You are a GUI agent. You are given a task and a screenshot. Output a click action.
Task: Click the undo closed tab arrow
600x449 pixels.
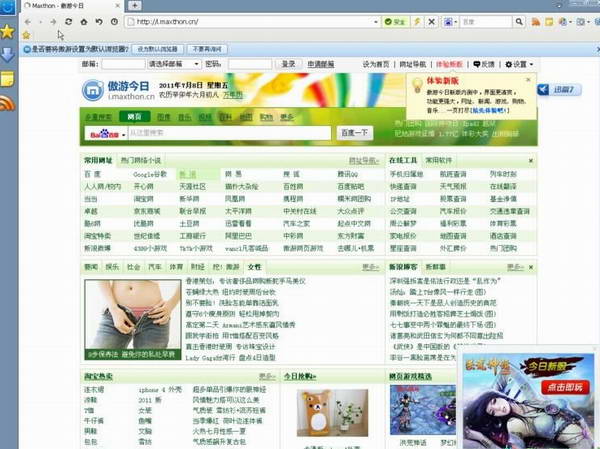point(98,21)
